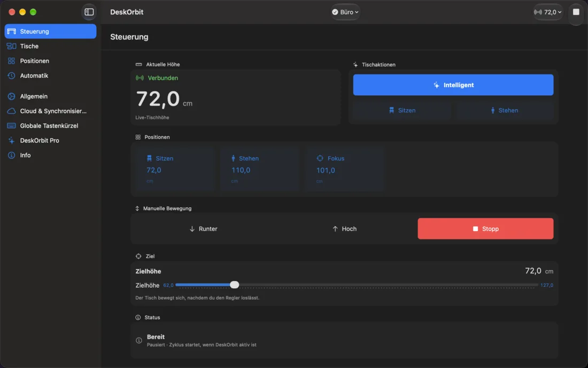The image size is (588, 368).
Task: Click the Allgemein gear icon
Action: pos(12,96)
